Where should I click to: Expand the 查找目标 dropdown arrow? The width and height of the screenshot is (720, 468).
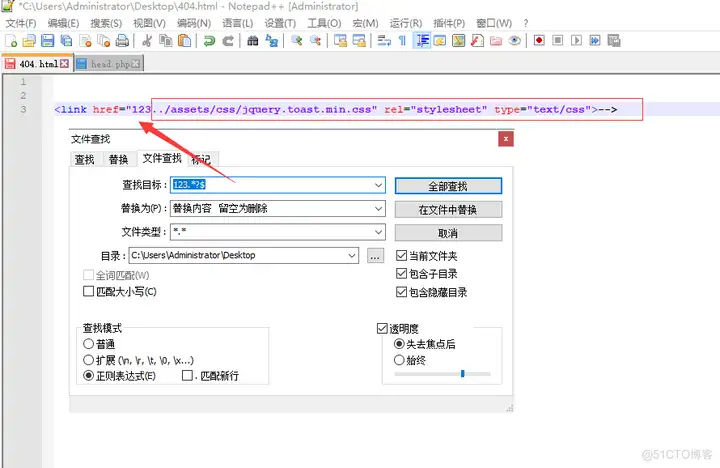click(378, 185)
